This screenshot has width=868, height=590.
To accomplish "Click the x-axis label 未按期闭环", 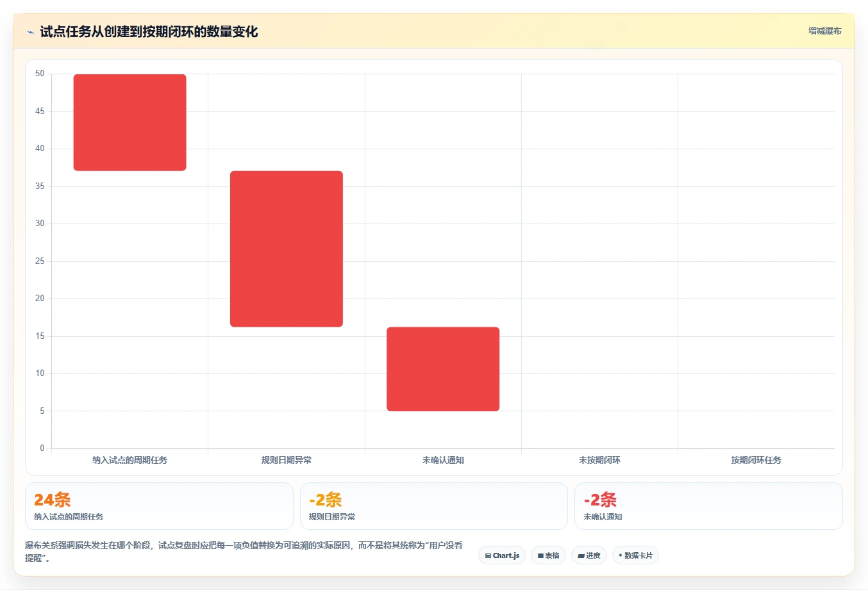I will pos(599,460).
